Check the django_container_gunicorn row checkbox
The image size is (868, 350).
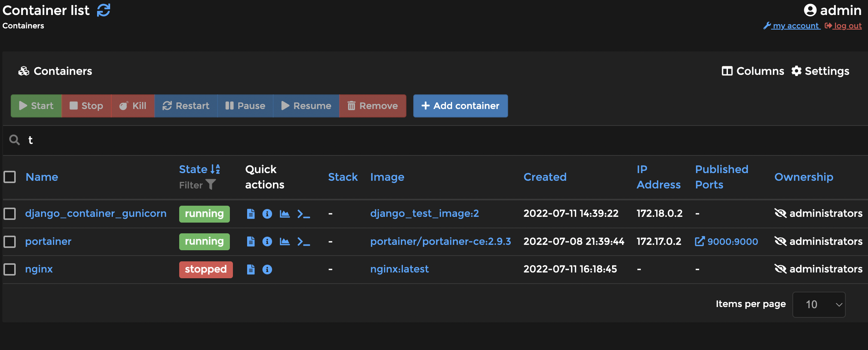pyautogui.click(x=10, y=214)
